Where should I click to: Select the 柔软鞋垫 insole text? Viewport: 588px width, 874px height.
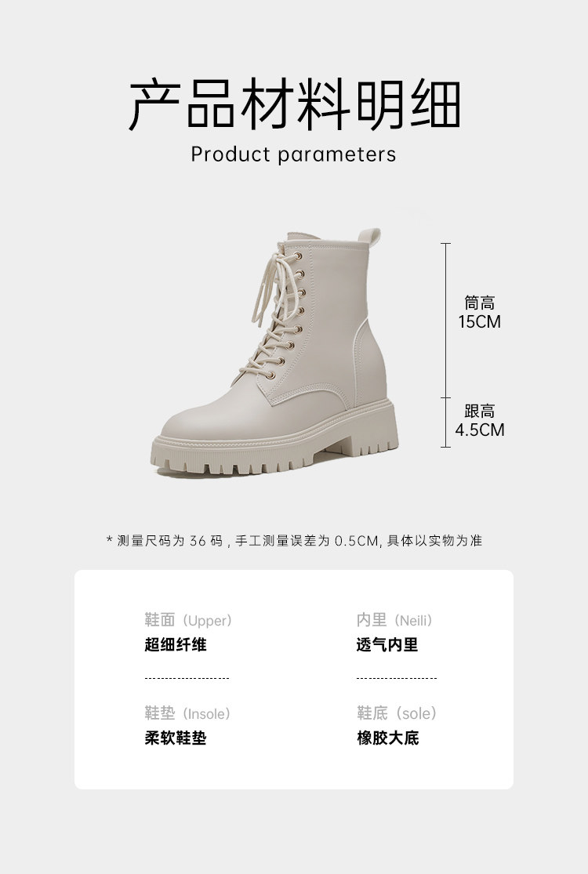pos(176,738)
